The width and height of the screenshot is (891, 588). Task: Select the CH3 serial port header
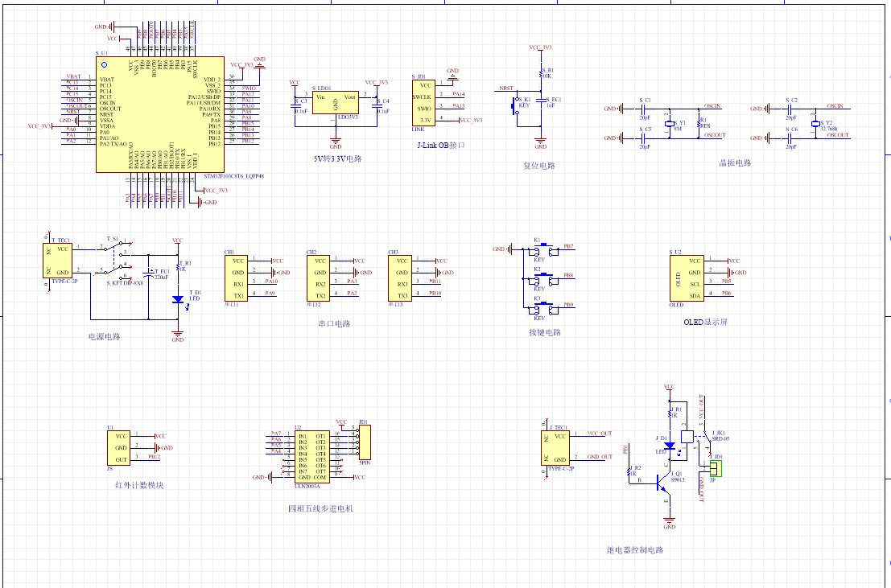pyautogui.click(x=400, y=278)
